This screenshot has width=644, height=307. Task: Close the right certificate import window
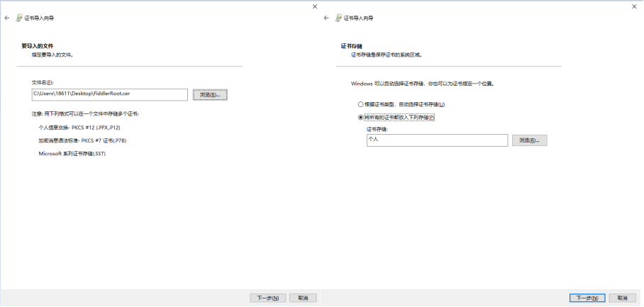tap(635, 6)
